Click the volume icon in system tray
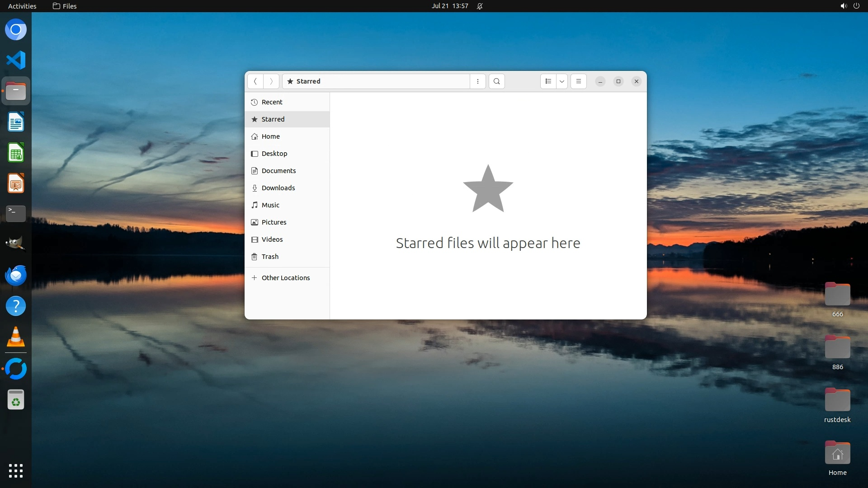868x488 pixels. pyautogui.click(x=843, y=6)
